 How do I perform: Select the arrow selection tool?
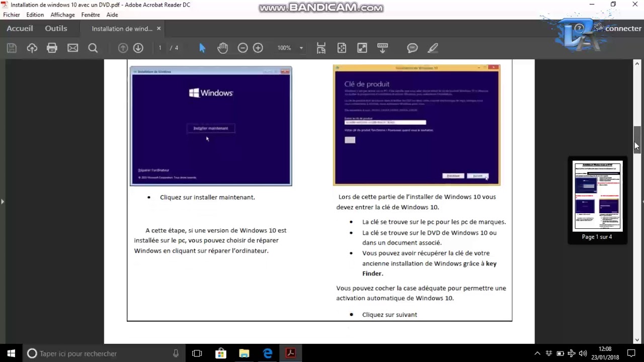202,48
